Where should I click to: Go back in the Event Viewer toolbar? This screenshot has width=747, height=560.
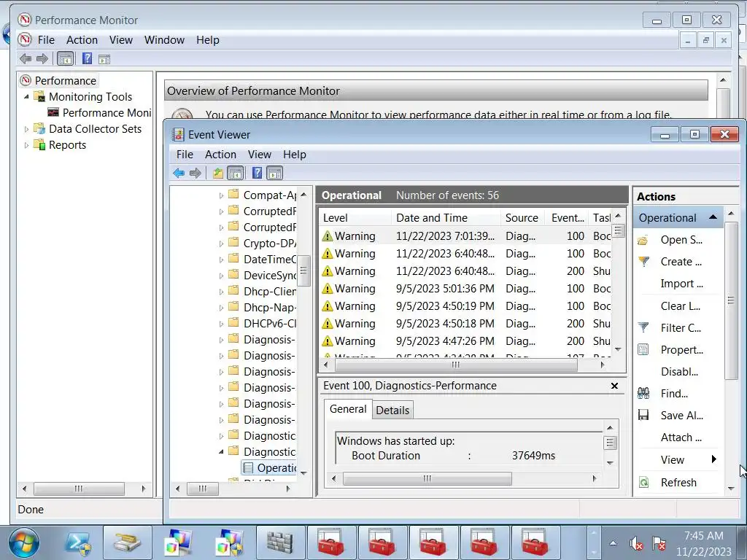click(179, 173)
